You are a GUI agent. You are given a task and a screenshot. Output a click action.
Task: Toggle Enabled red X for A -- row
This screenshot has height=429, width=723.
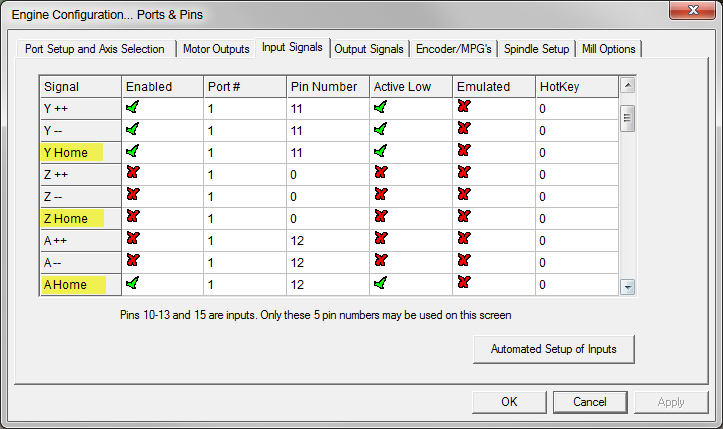pyautogui.click(x=133, y=260)
